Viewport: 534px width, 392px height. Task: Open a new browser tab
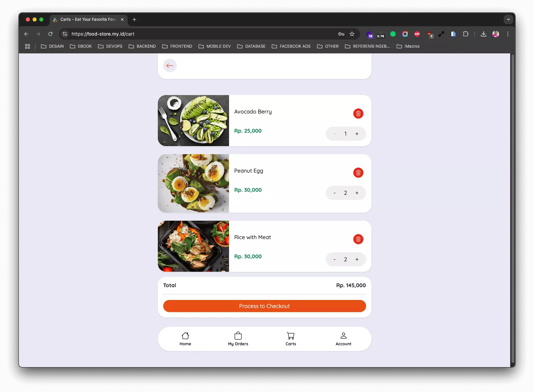(x=134, y=19)
